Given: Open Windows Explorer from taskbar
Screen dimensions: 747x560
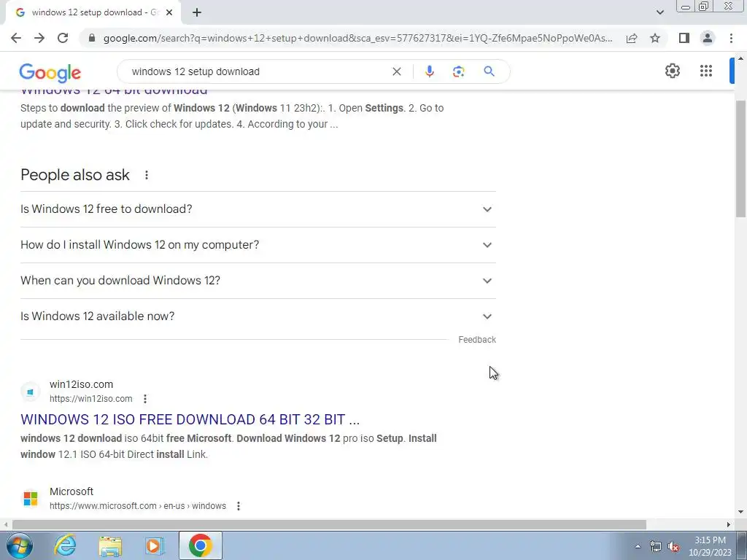Looking at the screenshot, I should [110, 545].
